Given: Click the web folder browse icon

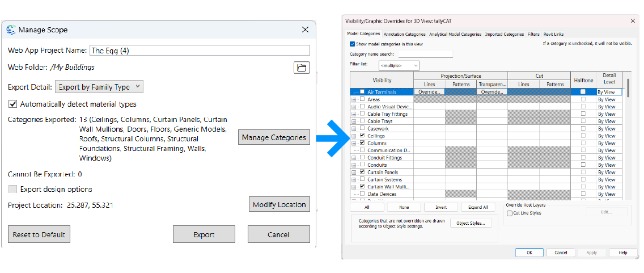Looking at the screenshot, I should [302, 68].
